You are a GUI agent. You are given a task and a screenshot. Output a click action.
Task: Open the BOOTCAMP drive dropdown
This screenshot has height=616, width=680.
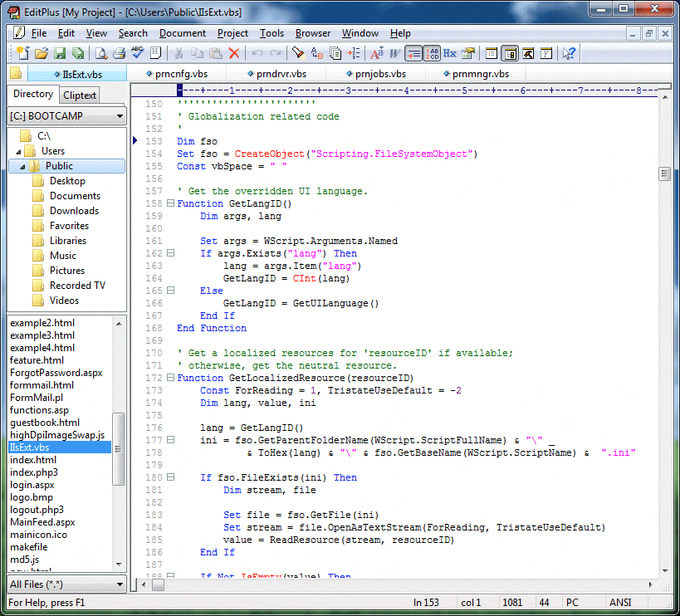[x=120, y=116]
